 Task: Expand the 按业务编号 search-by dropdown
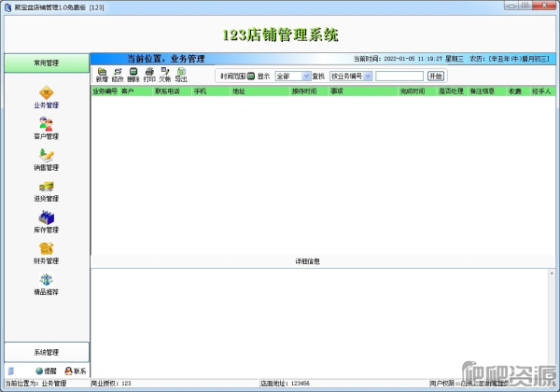pyautogui.click(x=368, y=76)
